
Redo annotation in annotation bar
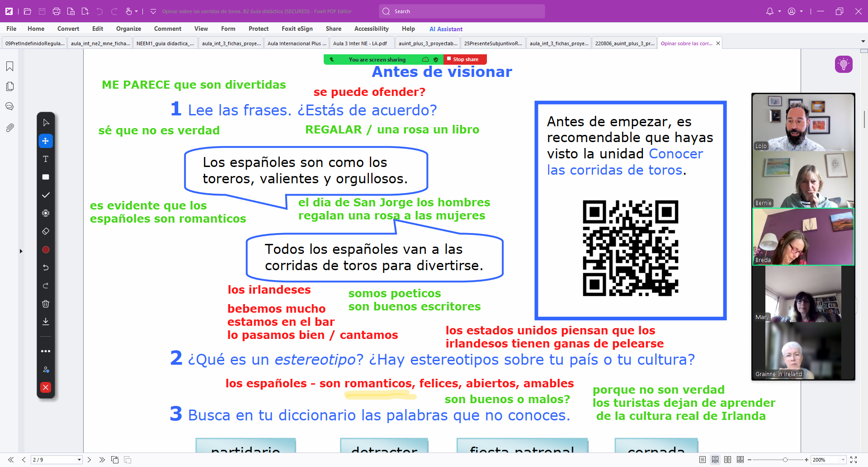pos(46,286)
